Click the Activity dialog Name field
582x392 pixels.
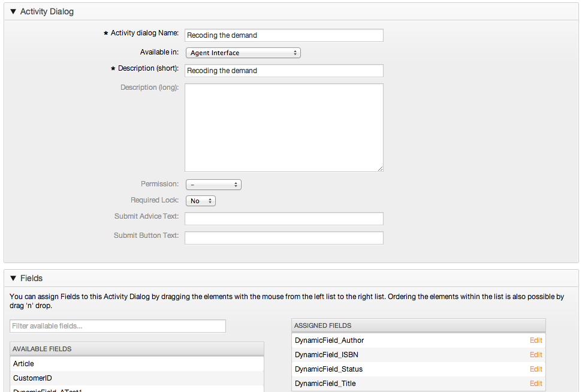pyautogui.click(x=284, y=35)
